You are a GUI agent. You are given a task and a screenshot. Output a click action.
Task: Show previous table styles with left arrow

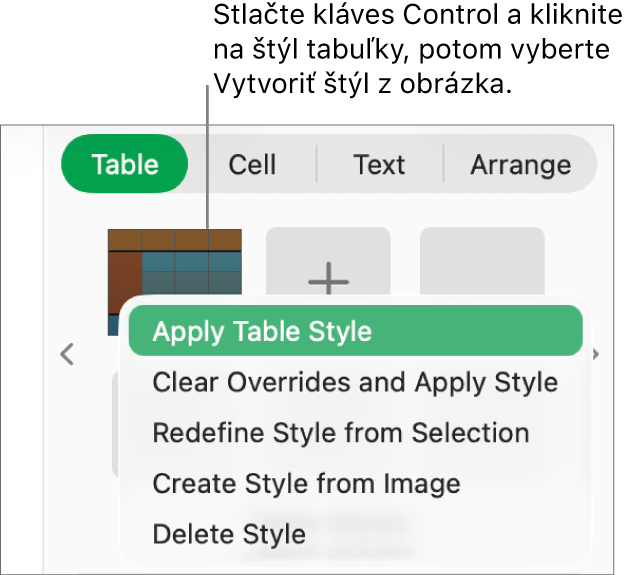pos(67,354)
